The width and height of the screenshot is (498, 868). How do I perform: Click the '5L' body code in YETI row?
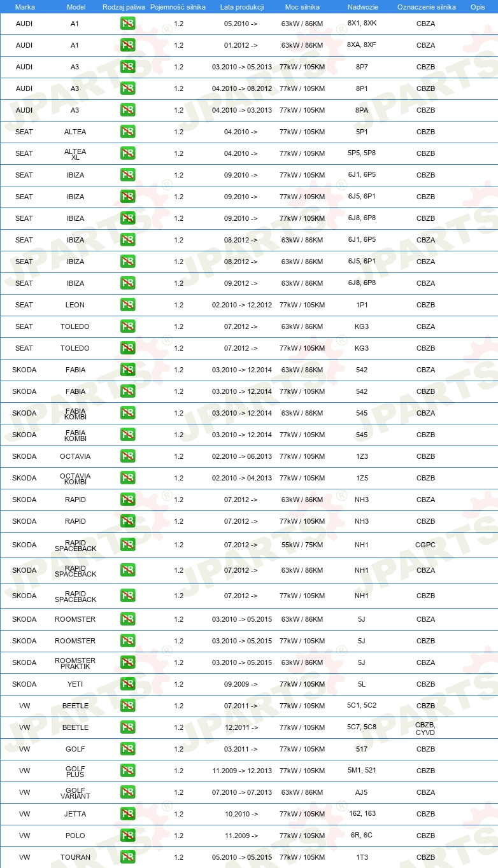point(362,684)
